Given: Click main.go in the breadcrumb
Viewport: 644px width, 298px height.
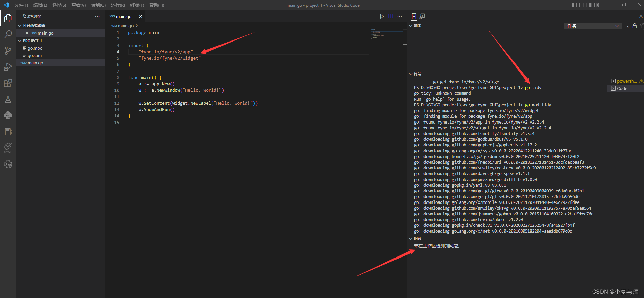Looking at the screenshot, I should click(x=125, y=26).
